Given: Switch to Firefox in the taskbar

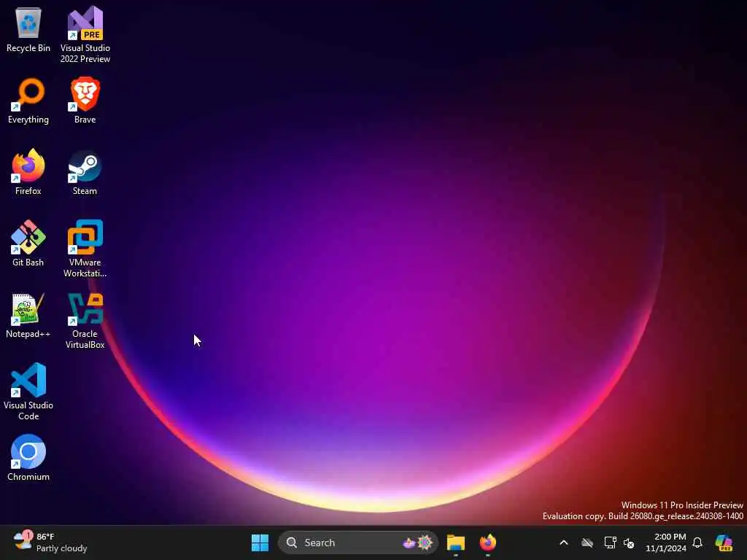Looking at the screenshot, I should pos(488,542).
